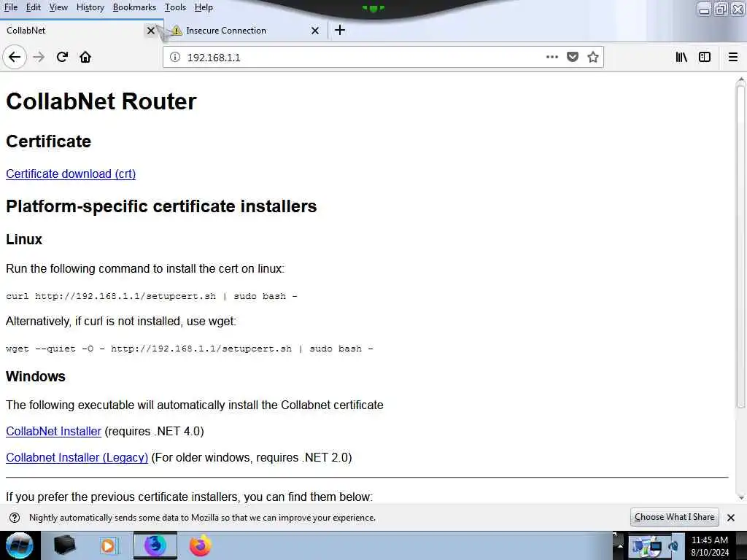Dismiss the Mozilla data notification bar
Viewport: 747px width, 560px height.
coord(731,518)
